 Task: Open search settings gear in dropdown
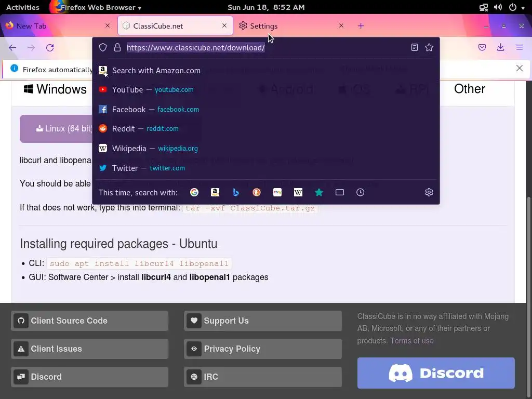pos(429,192)
